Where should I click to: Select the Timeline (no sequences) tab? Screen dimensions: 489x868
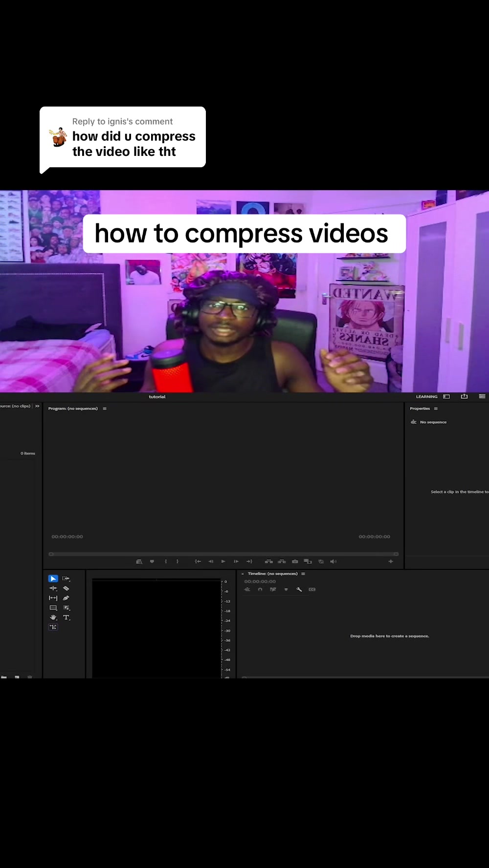coord(272,574)
